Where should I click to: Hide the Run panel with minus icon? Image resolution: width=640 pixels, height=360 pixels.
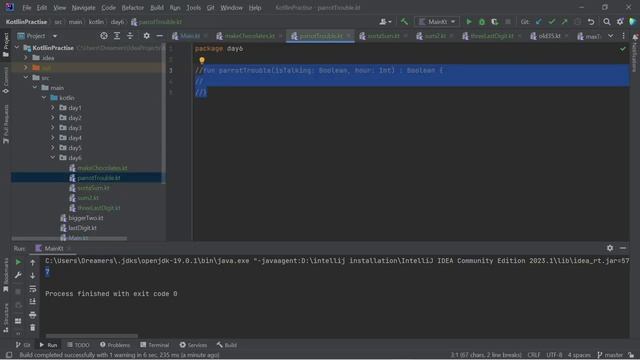623,248
